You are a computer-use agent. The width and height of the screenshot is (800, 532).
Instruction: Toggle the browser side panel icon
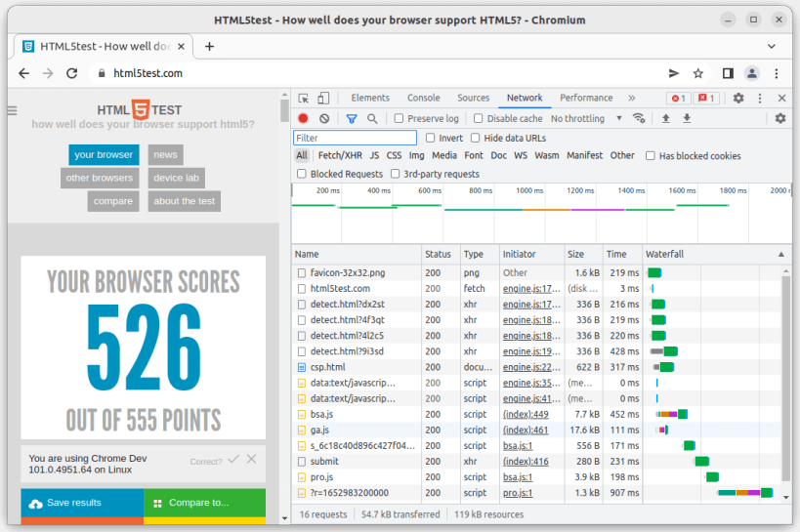pos(728,73)
